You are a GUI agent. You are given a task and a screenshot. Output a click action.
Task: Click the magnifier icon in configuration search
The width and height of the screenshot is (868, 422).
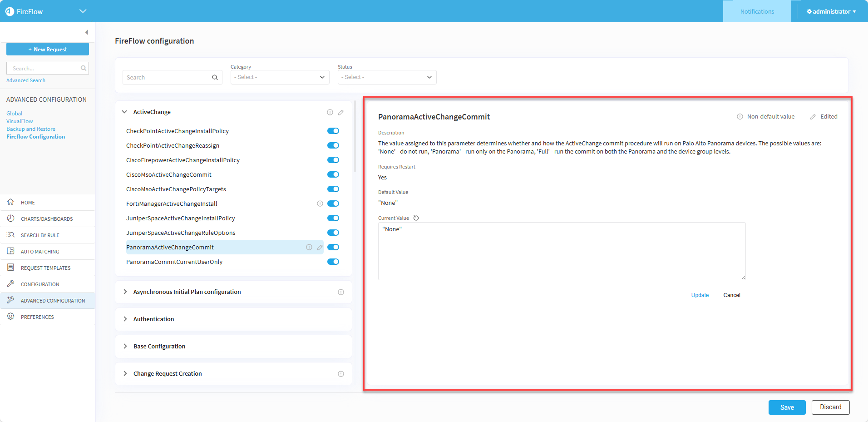[215, 78]
